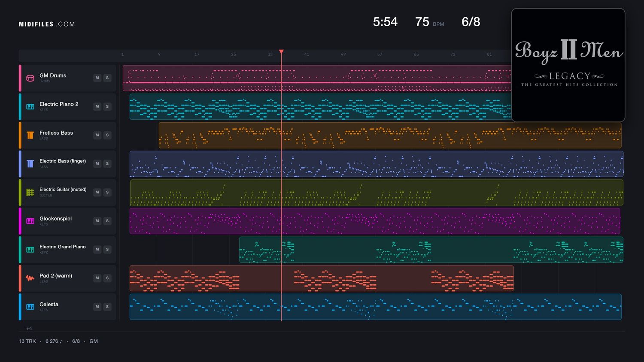
Task: Click the Celesta track name
Action: click(x=49, y=305)
